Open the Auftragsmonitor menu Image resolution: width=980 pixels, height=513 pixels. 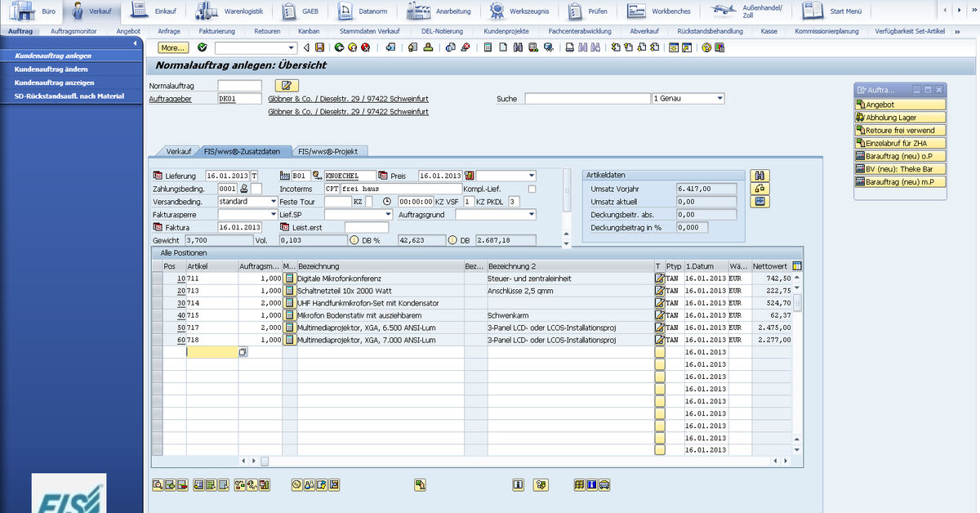(x=73, y=31)
